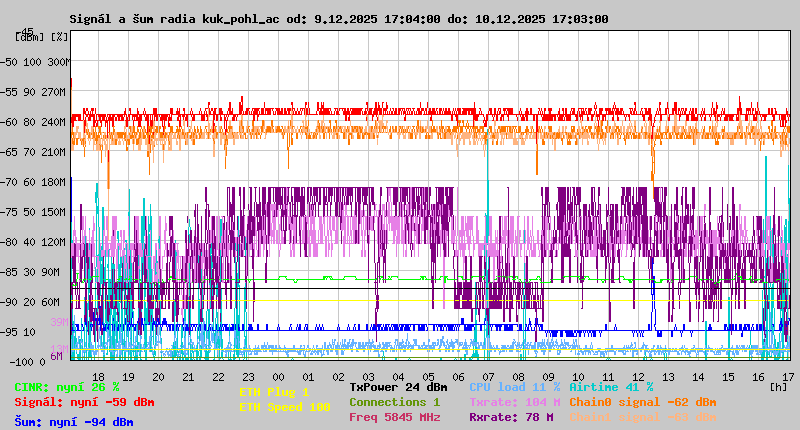Viewport: 800px width, 430px height.
Task: Select the TxPower 24 dBm legend text
Action: click(x=398, y=387)
